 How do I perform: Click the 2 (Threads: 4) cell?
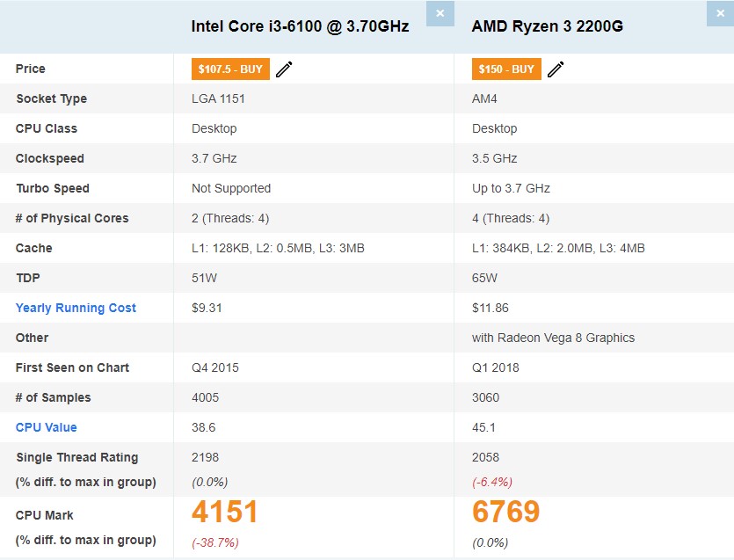(230, 218)
